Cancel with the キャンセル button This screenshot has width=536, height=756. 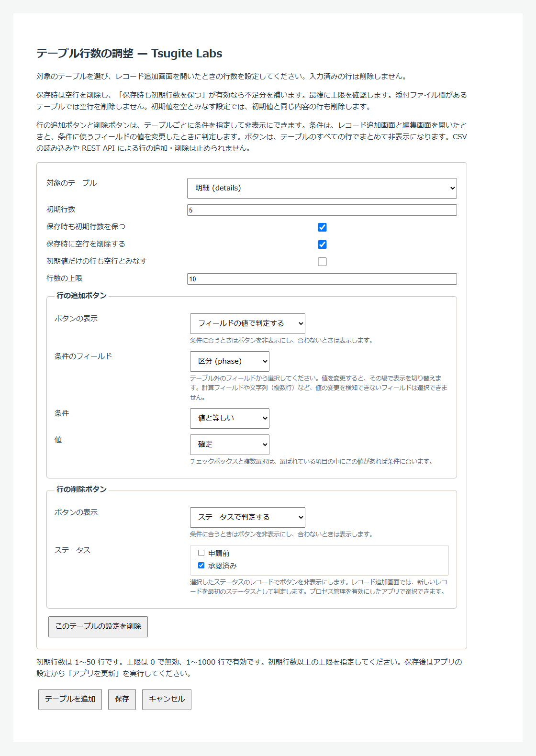[167, 699]
